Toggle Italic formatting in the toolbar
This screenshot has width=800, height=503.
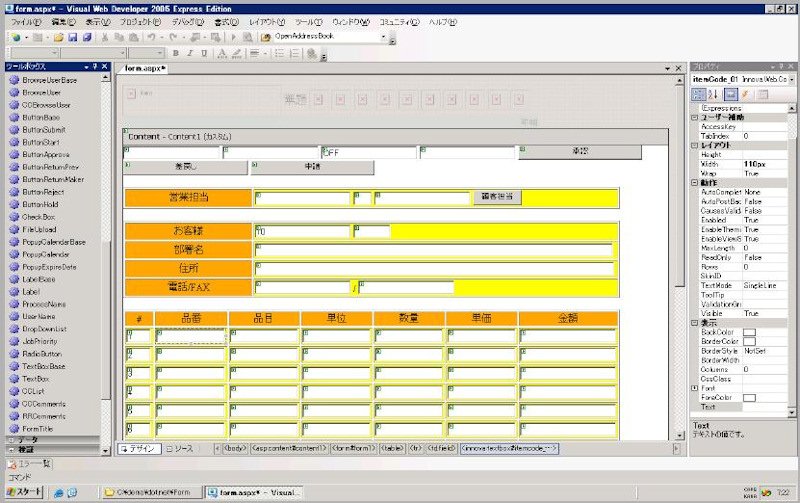click(x=190, y=53)
